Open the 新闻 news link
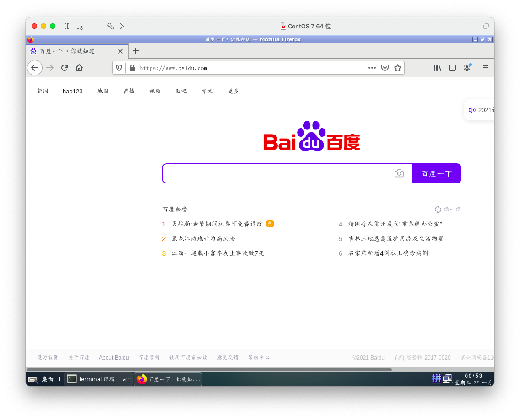This screenshot has height=420, width=520. pos(43,91)
